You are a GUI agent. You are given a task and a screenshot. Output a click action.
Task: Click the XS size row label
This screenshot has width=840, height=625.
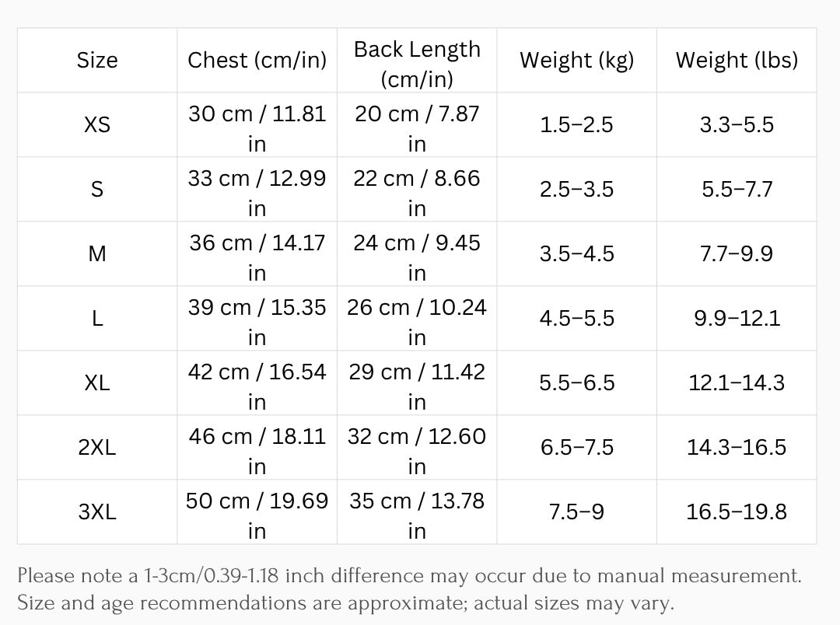[97, 125]
